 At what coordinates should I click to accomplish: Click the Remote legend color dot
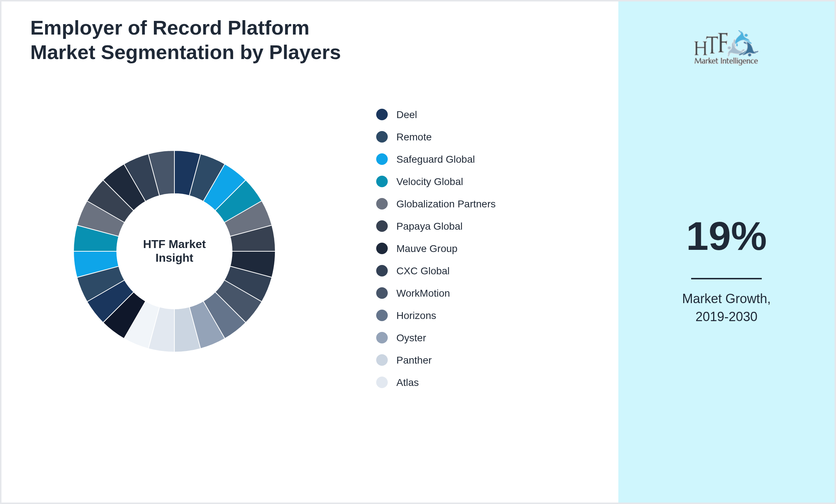click(382, 137)
